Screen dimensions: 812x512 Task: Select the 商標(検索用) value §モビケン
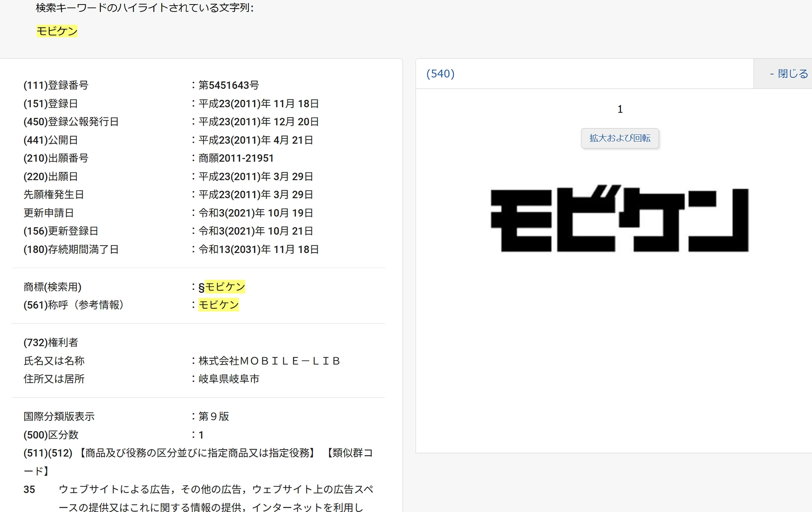(222, 287)
